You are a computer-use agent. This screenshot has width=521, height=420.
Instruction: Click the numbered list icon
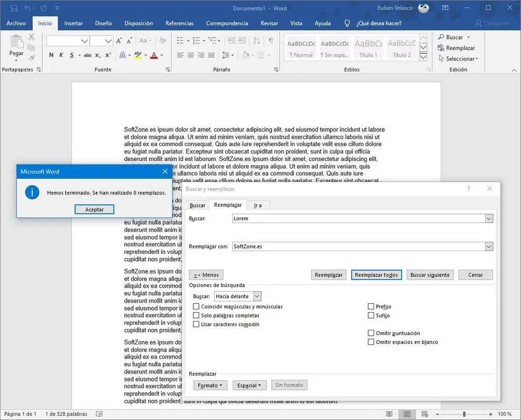[x=196, y=41]
